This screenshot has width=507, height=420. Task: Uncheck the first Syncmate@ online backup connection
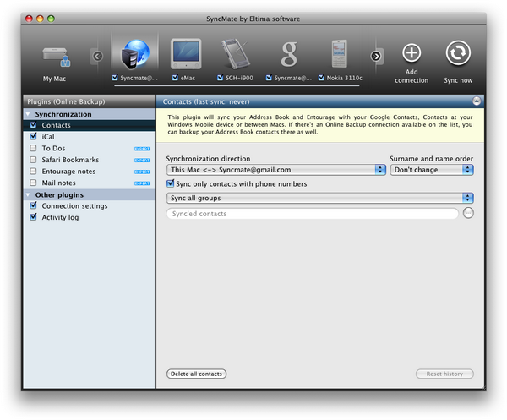click(x=115, y=78)
